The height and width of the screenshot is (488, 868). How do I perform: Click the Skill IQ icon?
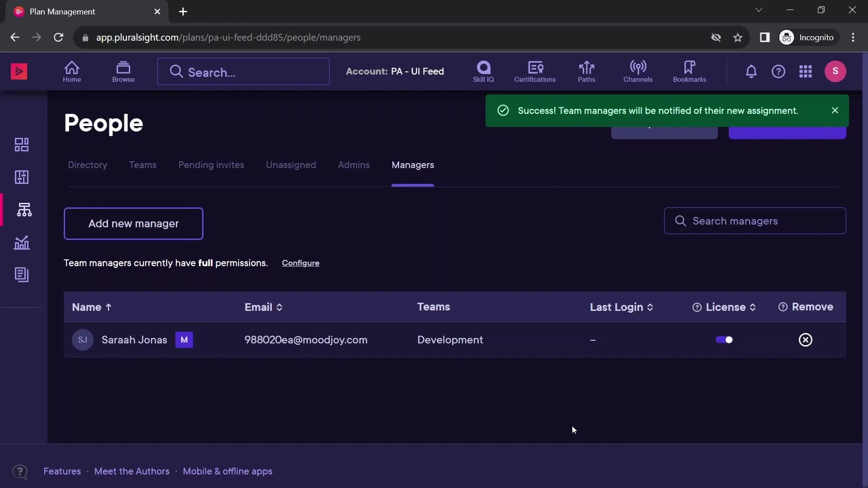click(483, 71)
